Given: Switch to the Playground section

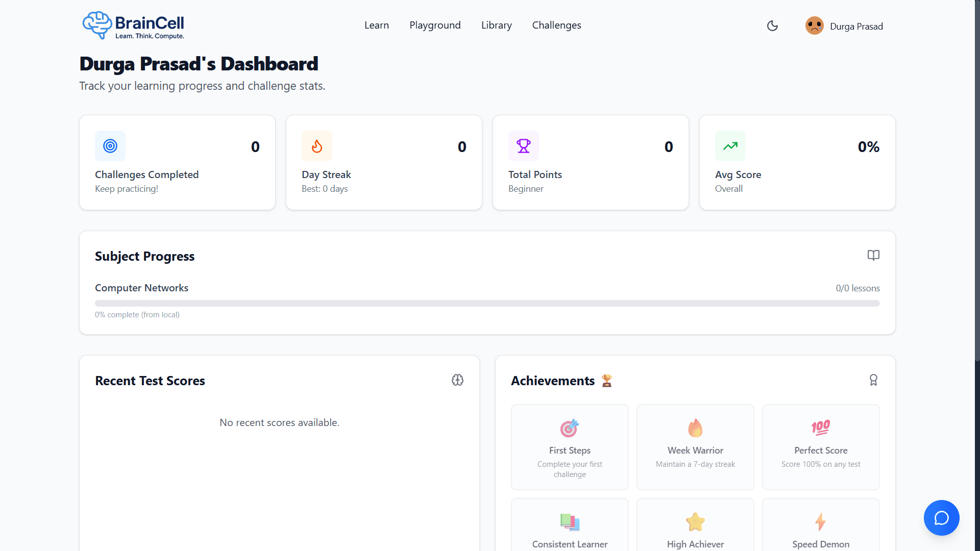Looking at the screenshot, I should tap(435, 25).
